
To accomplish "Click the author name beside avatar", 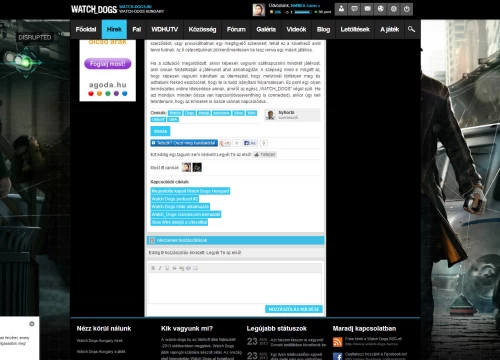I will [286, 112].
